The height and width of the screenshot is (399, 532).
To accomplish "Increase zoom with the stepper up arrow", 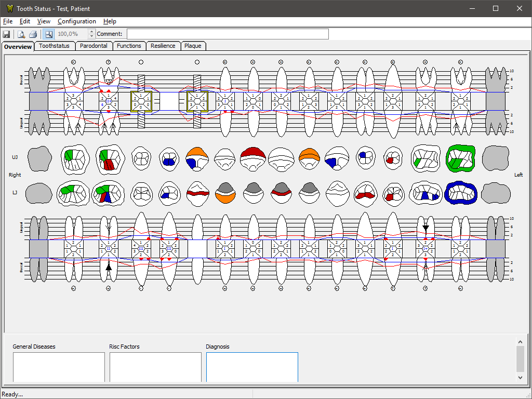I will click(x=92, y=32).
